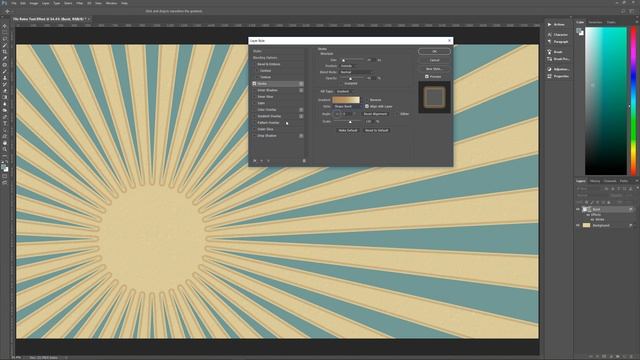Viewport: 640px width, 360px height.
Task: Open the File menu
Action: tap(14, 3)
